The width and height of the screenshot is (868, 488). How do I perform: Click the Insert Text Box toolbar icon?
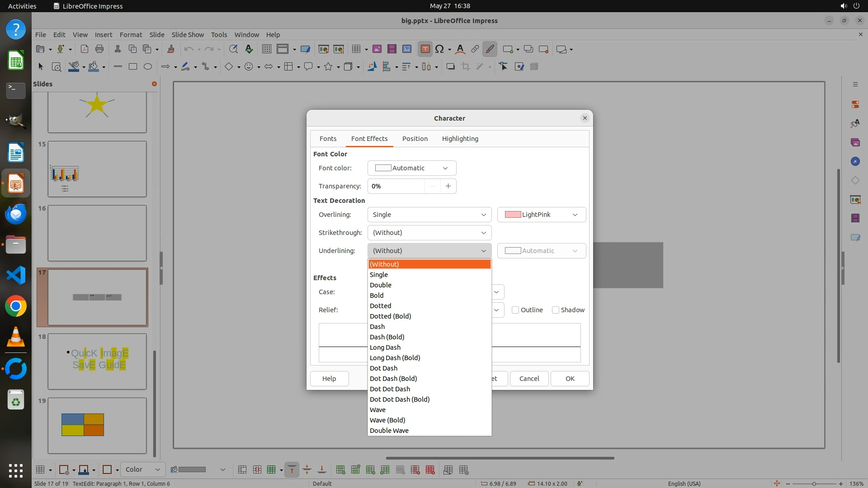(x=425, y=49)
